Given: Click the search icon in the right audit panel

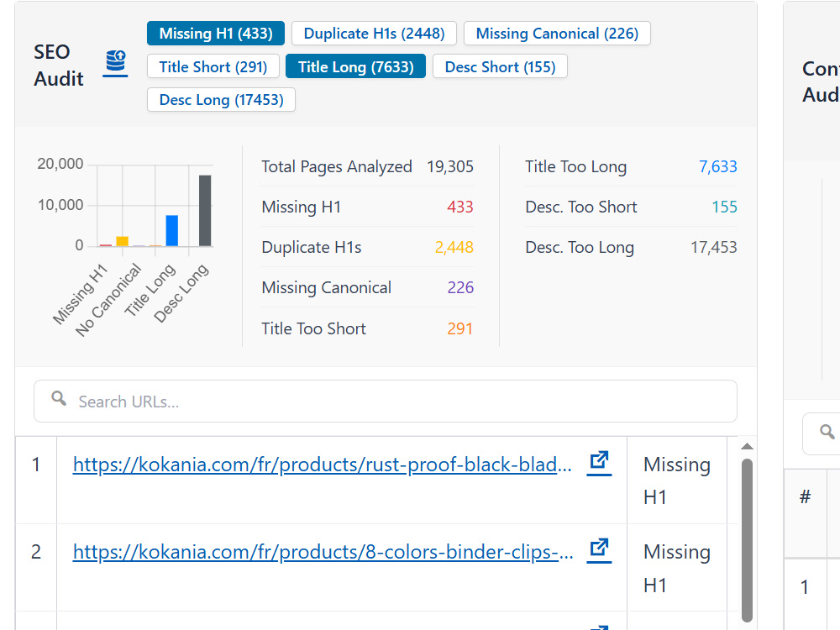Looking at the screenshot, I should [827, 432].
